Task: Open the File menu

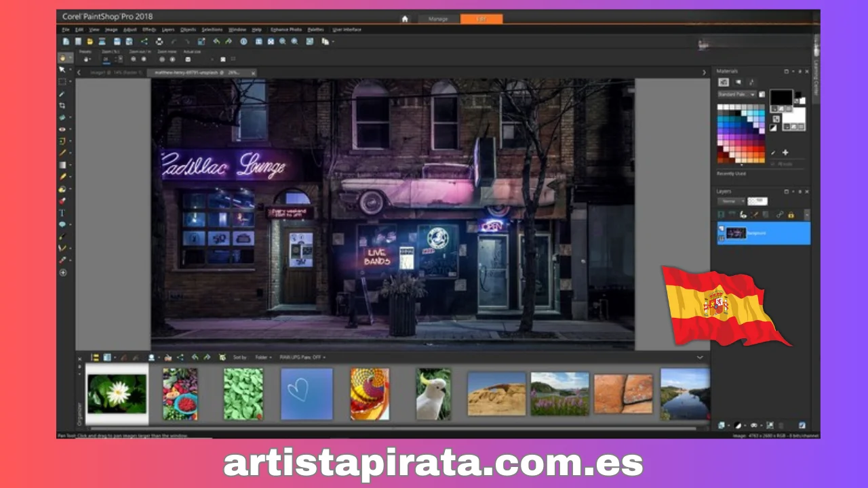Action: pyautogui.click(x=66, y=30)
